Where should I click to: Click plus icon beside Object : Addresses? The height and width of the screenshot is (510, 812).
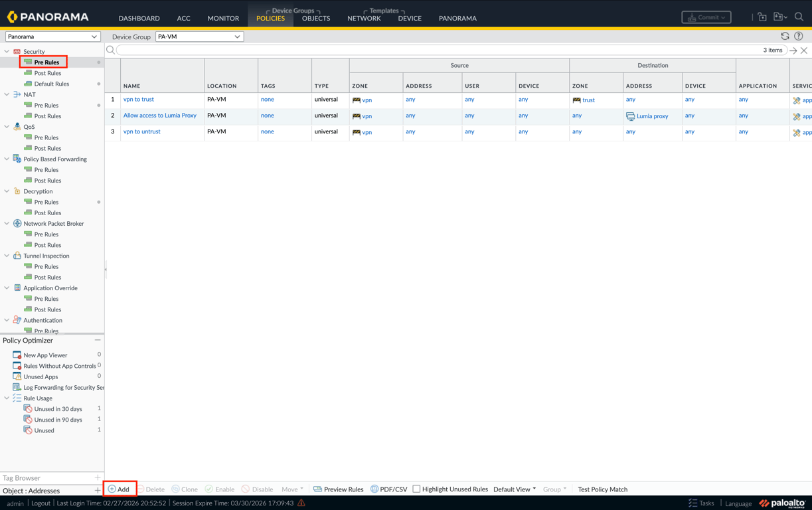(x=98, y=491)
